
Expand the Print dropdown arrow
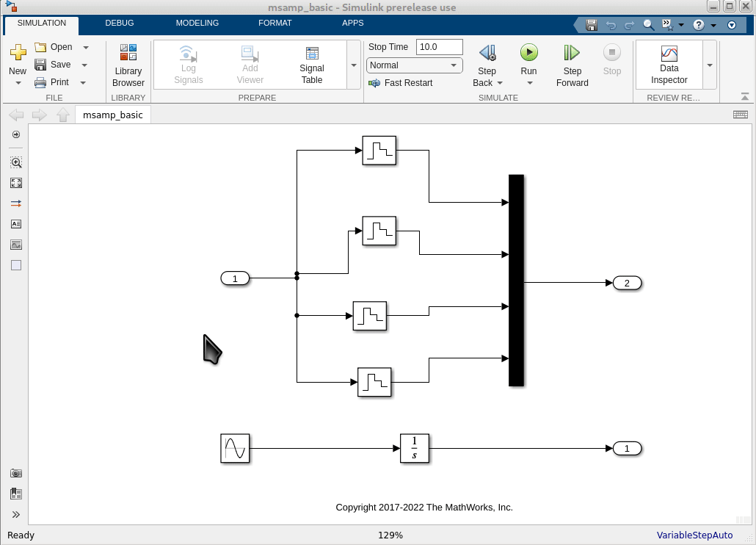pos(83,83)
